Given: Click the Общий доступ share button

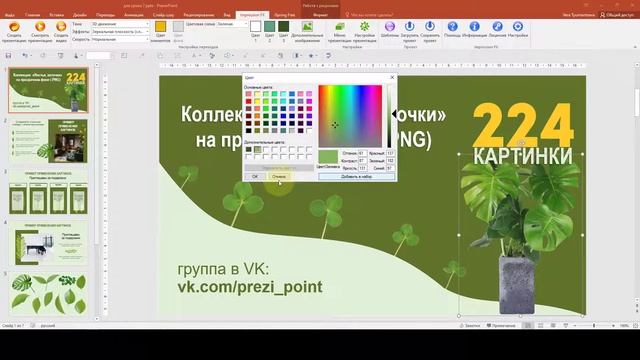Looking at the screenshot, I should point(616,15).
